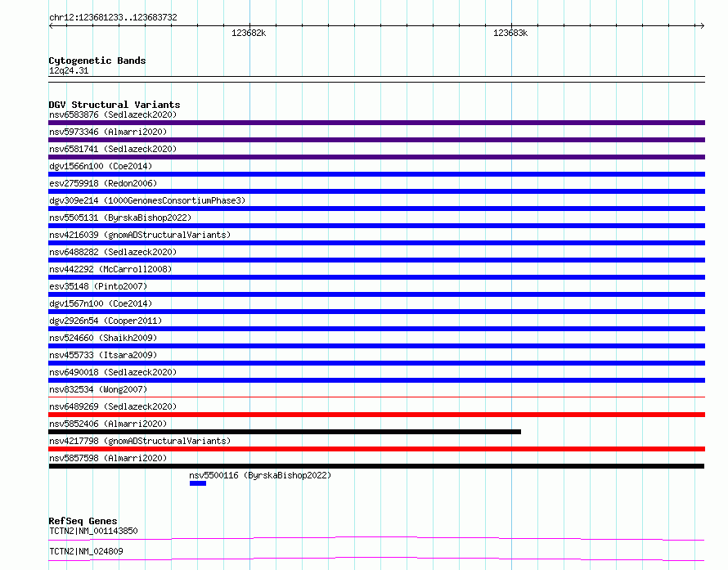Click the purple bar under nsv5973346

point(376,140)
